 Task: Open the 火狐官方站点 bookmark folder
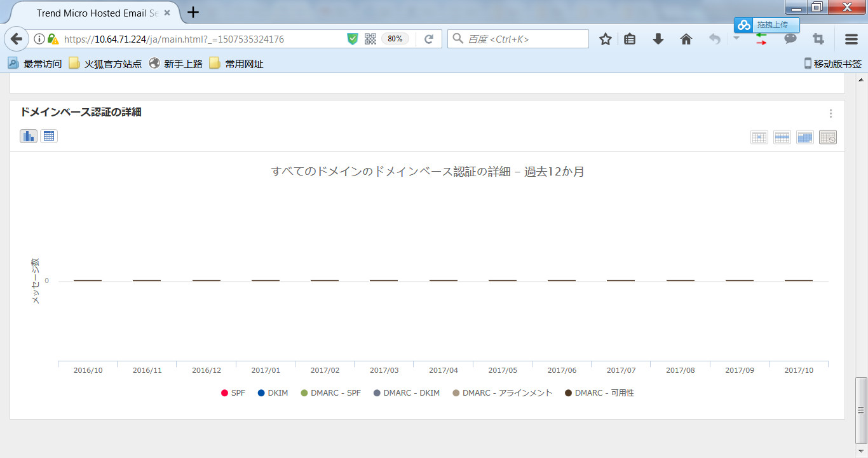[105, 64]
